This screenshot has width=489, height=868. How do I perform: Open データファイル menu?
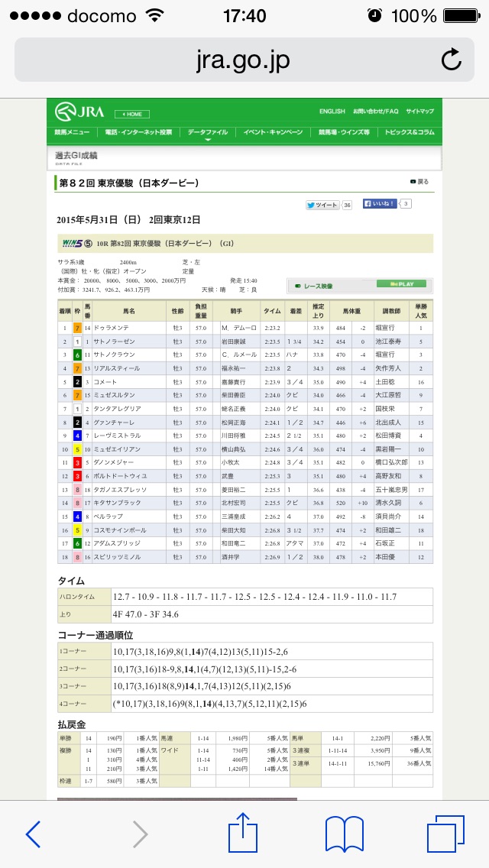[208, 132]
